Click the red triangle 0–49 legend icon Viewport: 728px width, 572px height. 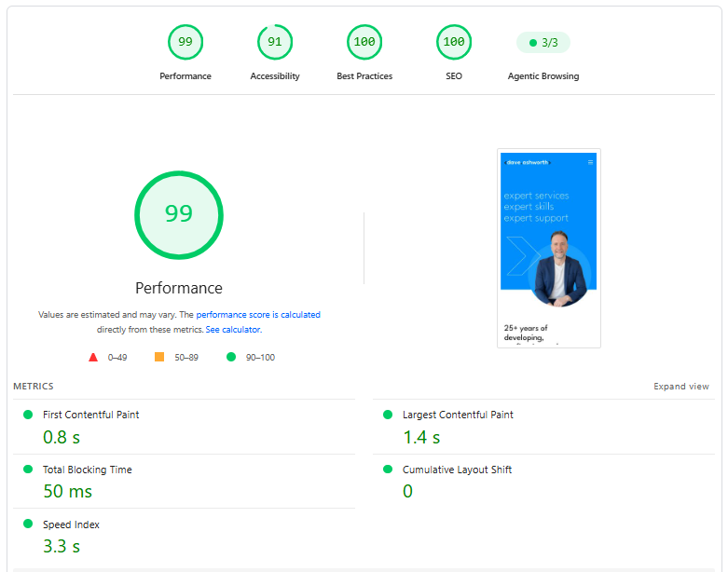coord(93,357)
